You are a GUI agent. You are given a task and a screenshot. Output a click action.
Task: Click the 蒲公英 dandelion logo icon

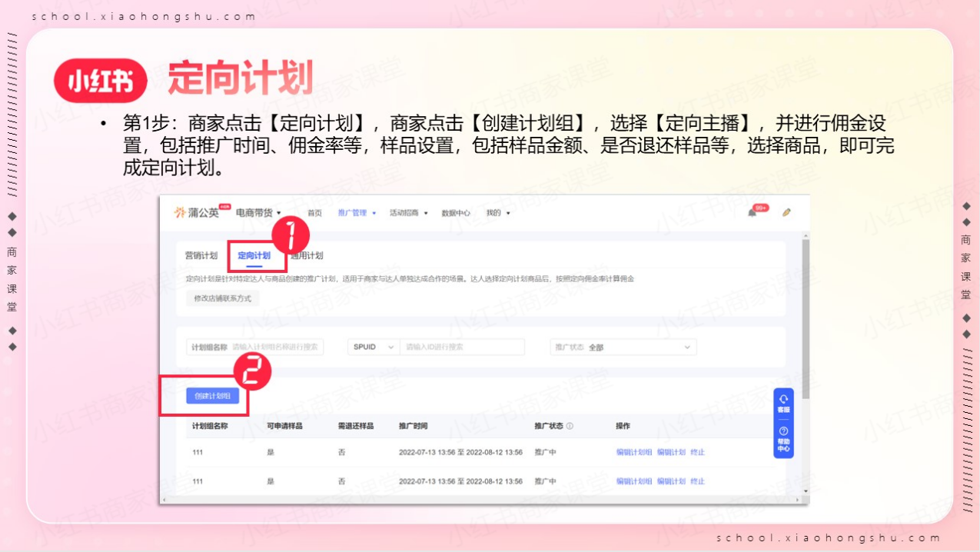pos(180,213)
